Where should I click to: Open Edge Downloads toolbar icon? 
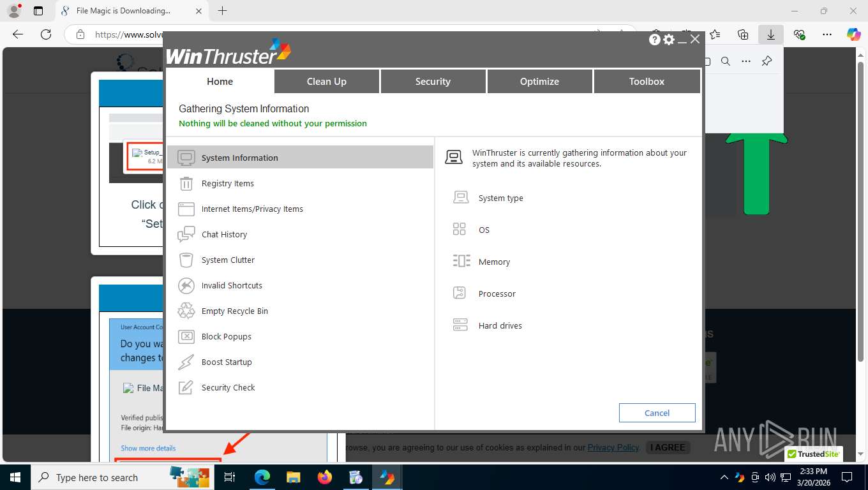pos(771,34)
